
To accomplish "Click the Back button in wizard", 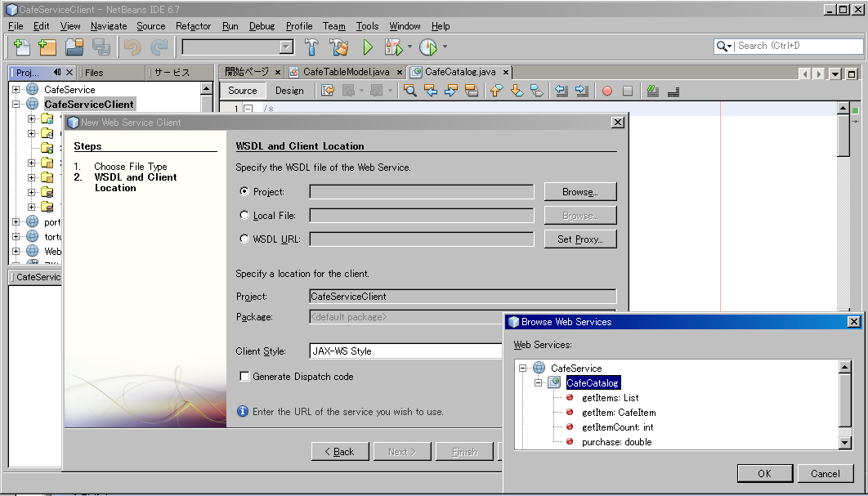I will [340, 452].
